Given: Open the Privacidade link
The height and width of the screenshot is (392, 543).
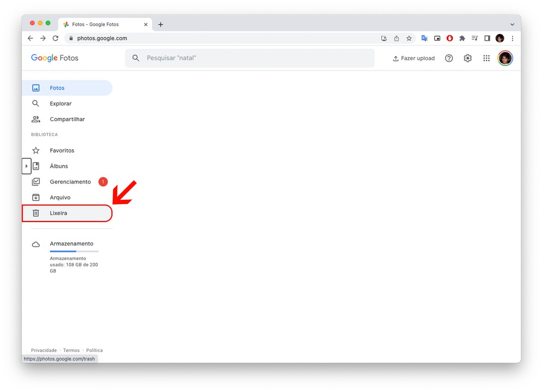Looking at the screenshot, I should [x=43, y=350].
